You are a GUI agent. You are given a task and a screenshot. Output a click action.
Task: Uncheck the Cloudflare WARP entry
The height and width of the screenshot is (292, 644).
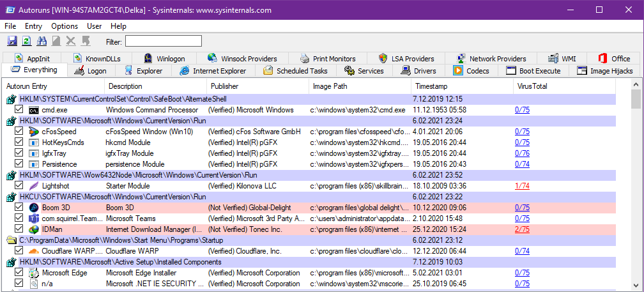(x=19, y=250)
